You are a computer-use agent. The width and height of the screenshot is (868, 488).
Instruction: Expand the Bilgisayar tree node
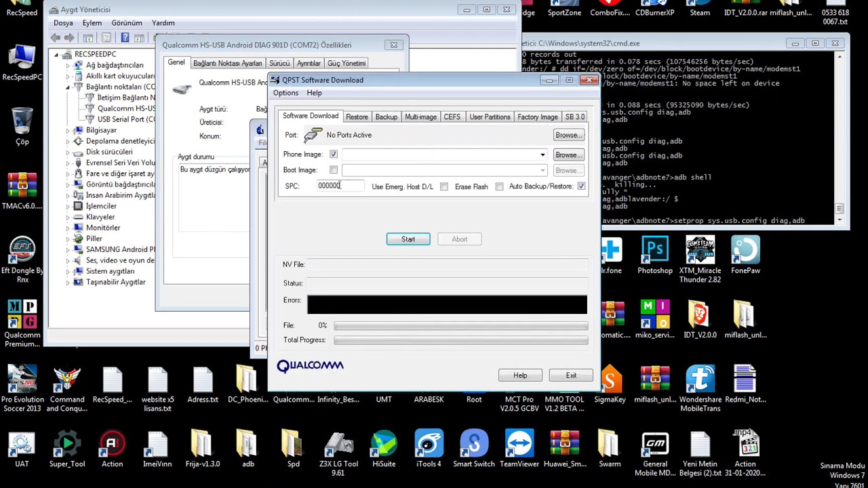(x=68, y=130)
